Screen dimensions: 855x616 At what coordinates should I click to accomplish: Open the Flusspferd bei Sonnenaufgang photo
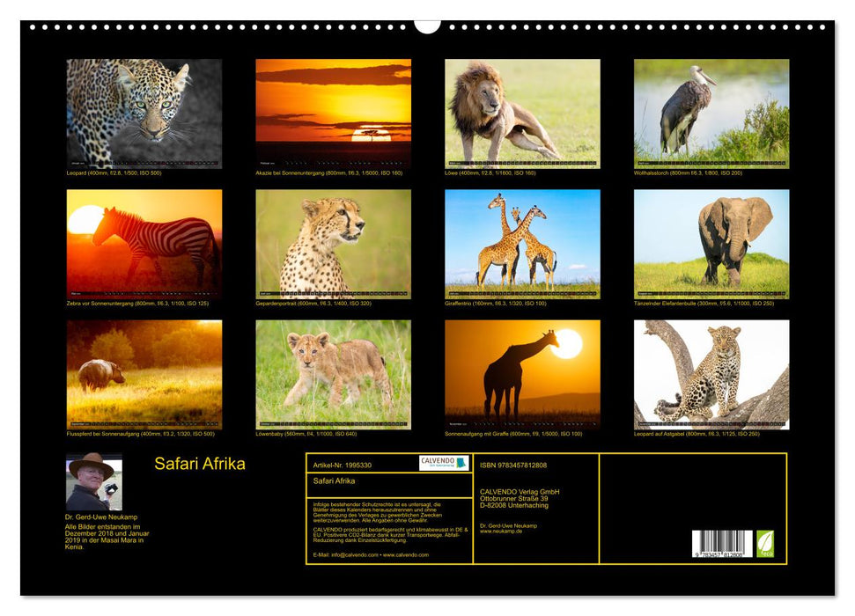[x=141, y=375]
